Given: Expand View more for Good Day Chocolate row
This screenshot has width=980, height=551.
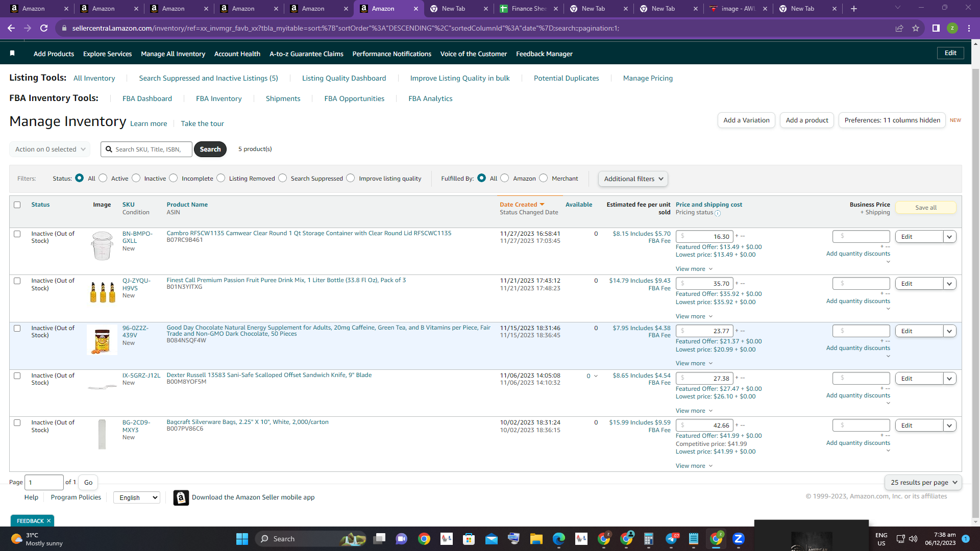Looking at the screenshot, I should [x=694, y=363].
